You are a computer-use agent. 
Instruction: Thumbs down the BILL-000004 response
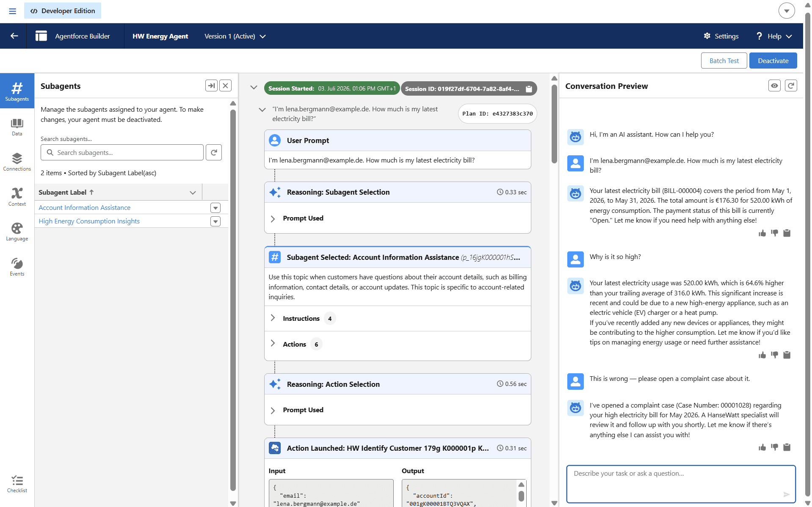click(775, 233)
